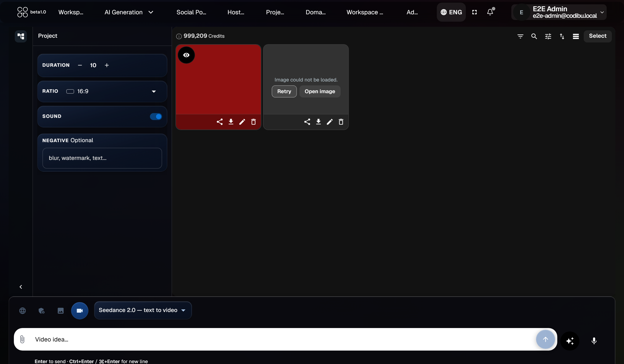Focus the negative prompt input field
This screenshot has width=624, height=364.
102,158
